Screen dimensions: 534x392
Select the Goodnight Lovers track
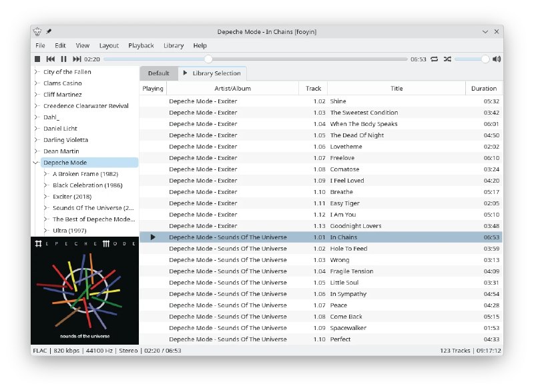321,226
